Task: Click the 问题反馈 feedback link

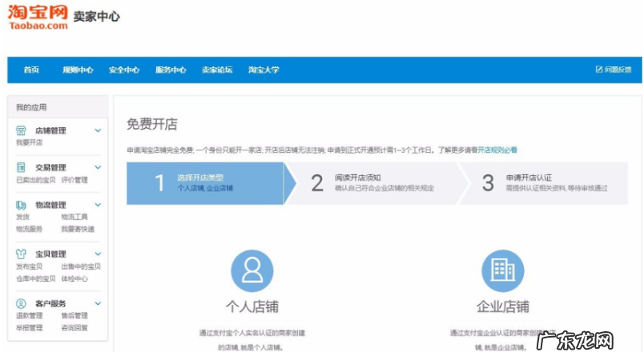Action: coord(614,70)
